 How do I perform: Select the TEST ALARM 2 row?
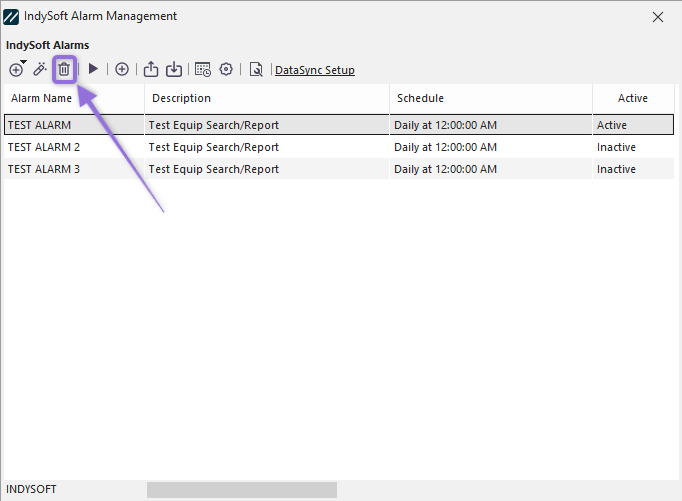(x=44, y=147)
